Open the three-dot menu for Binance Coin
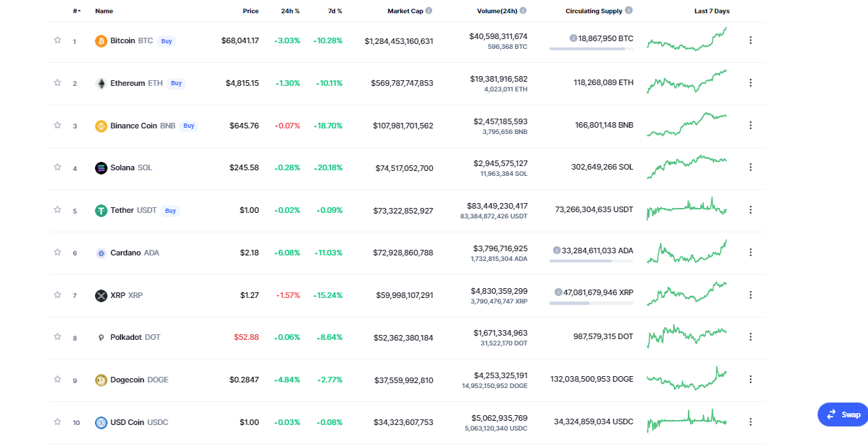868x448 pixels. 751,126
